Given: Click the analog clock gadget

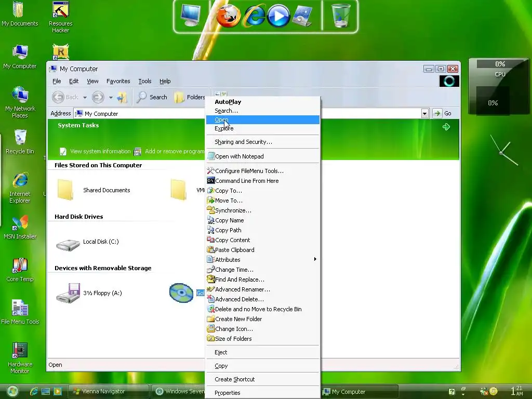Looking at the screenshot, I should [x=503, y=151].
